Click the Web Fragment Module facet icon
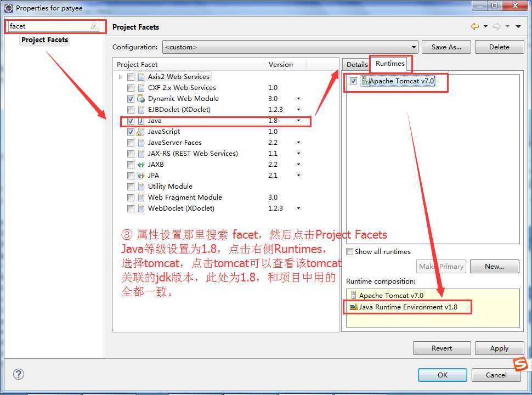This screenshot has width=532, height=395. coord(141,198)
